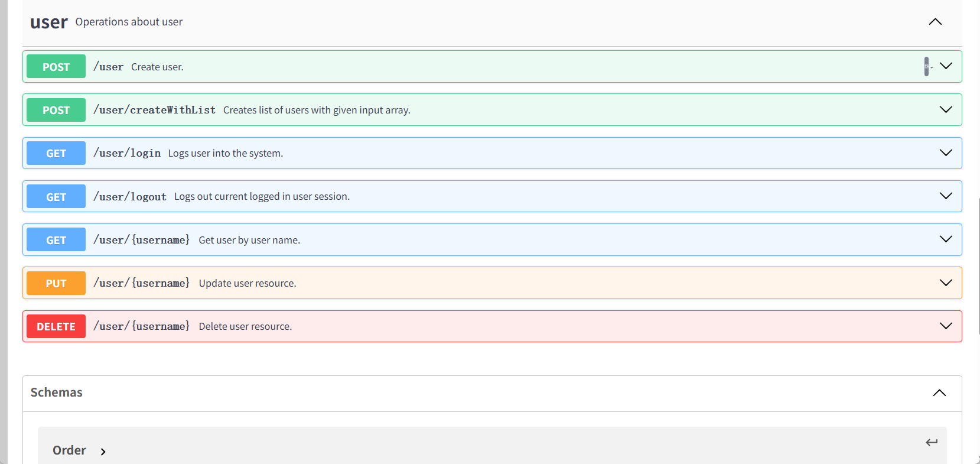Image resolution: width=980 pixels, height=464 pixels.
Task: Click 'Logs user into the system.' summary
Action: click(x=226, y=153)
